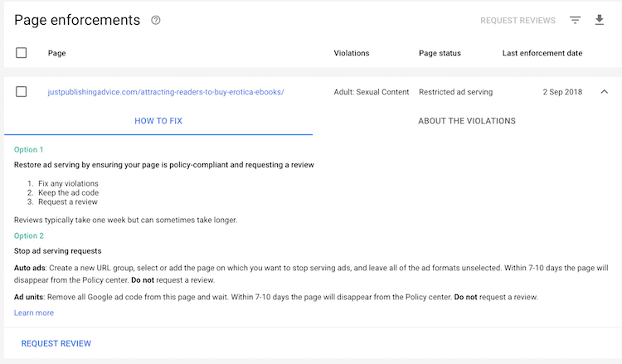
Task: Click the Request Reviews button at top
Action: coord(518,21)
